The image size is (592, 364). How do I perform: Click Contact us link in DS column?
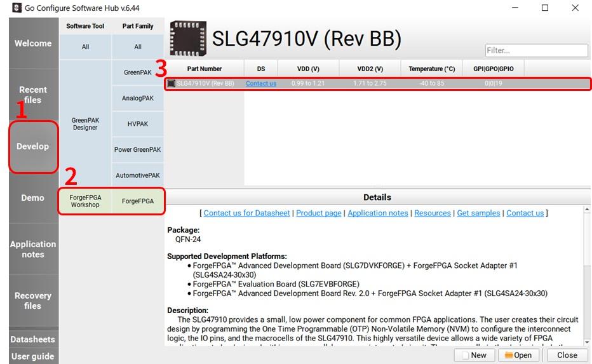(x=261, y=83)
